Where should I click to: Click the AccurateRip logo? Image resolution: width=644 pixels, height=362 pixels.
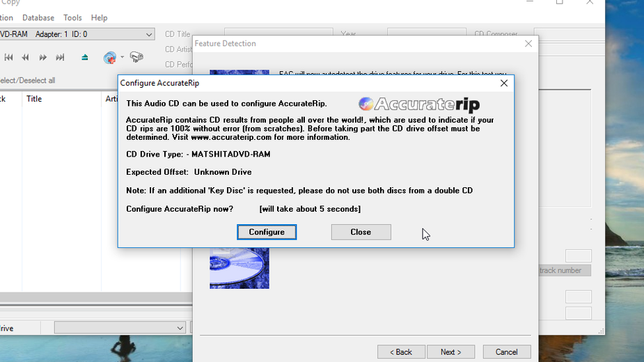419,104
